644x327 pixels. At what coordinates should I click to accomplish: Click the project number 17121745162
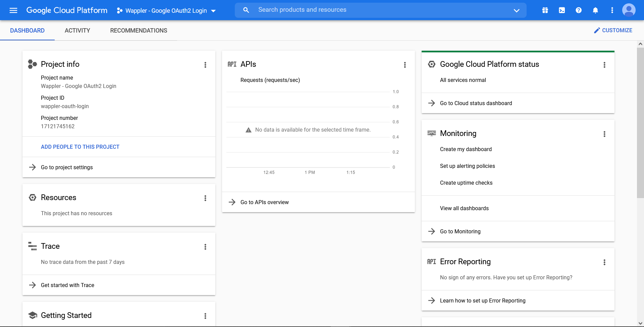[58, 126]
